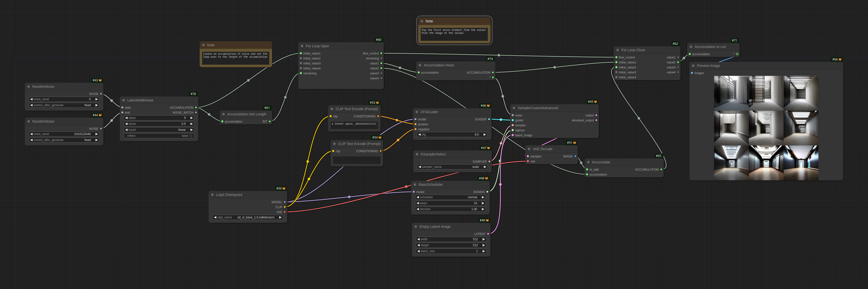Image resolution: width=868 pixels, height=289 pixels.
Task: Open the sampler_name euler dropdown
Action: [x=452, y=167]
